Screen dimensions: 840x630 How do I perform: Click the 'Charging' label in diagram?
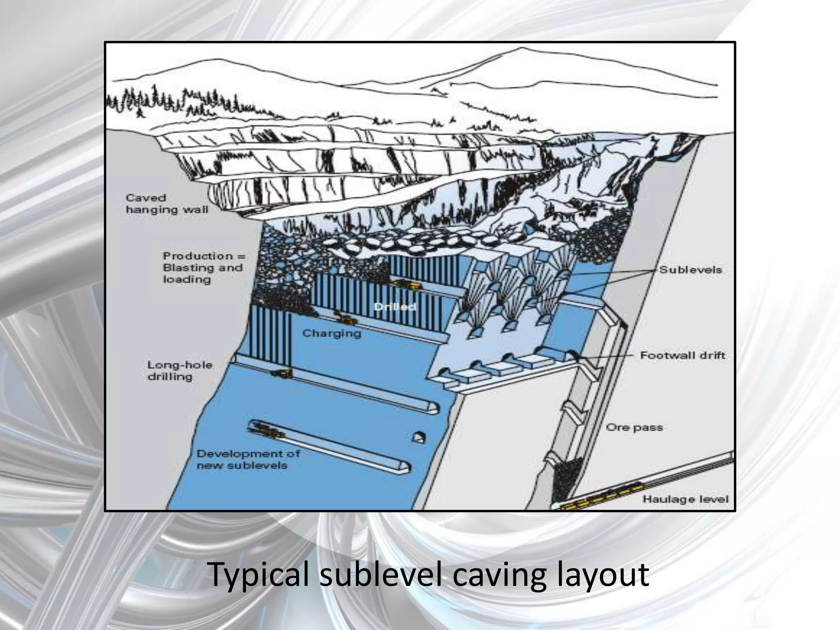tap(331, 333)
